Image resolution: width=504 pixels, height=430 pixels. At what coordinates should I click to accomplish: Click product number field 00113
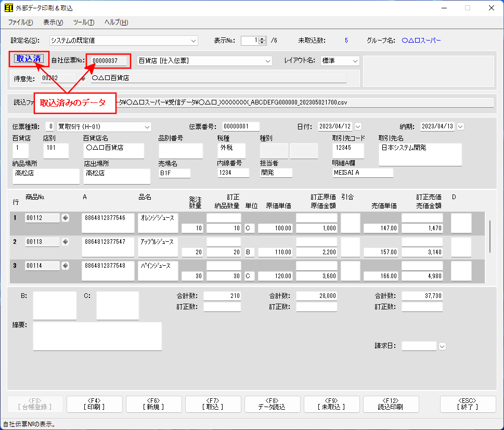point(42,242)
